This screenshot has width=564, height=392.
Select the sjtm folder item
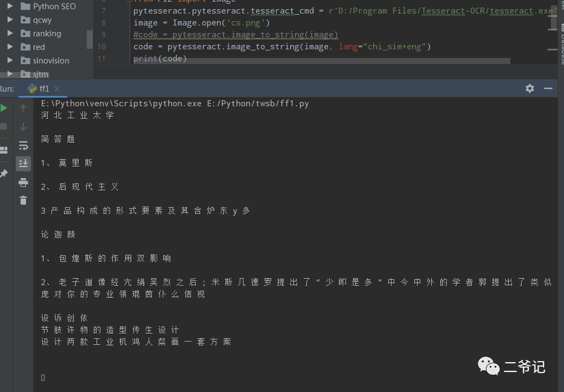pyautogui.click(x=35, y=74)
